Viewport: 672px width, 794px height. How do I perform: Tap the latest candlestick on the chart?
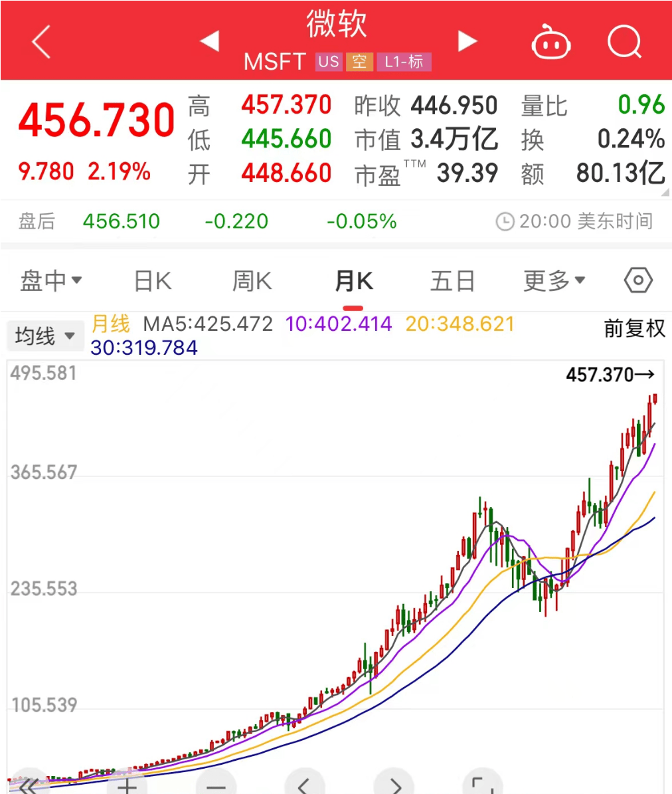[655, 399]
